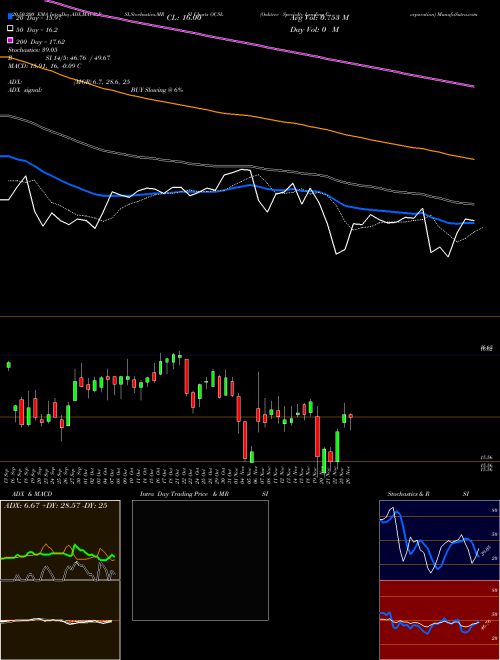This screenshot has height=660, width=500.
Task: Click the 'Avg Vol: 0.753 M' text
Action: pyautogui.click(x=319, y=18)
